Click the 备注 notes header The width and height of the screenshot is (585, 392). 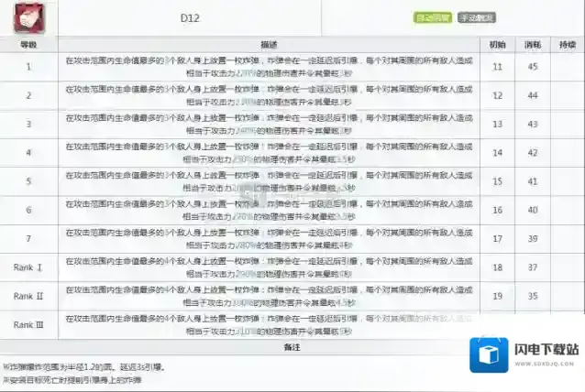pos(292,347)
